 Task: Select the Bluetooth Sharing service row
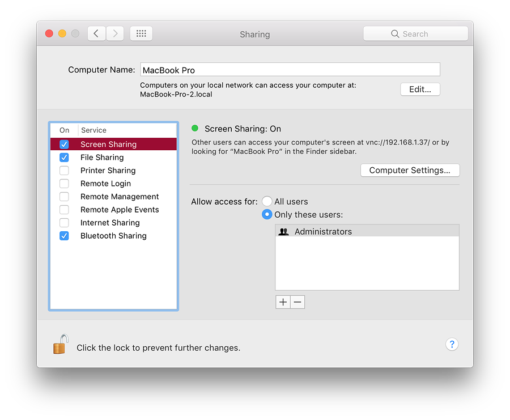click(x=113, y=236)
